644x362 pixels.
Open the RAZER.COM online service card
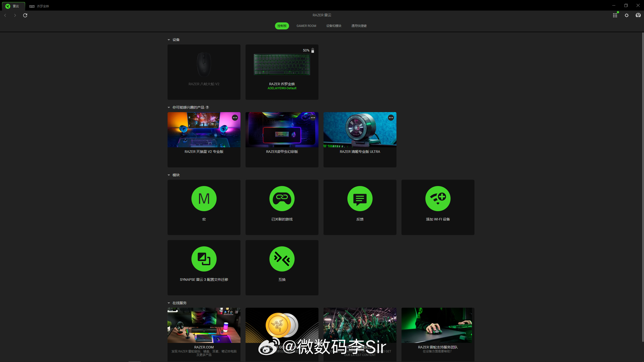(204, 335)
